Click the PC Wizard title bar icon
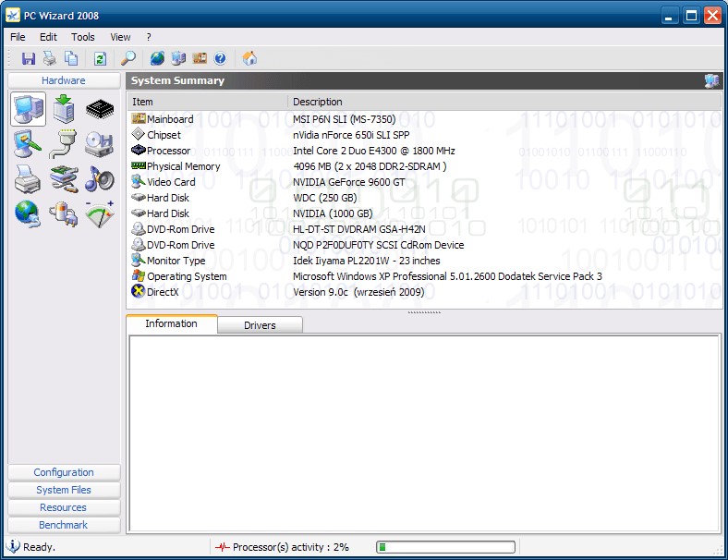 [13, 16]
